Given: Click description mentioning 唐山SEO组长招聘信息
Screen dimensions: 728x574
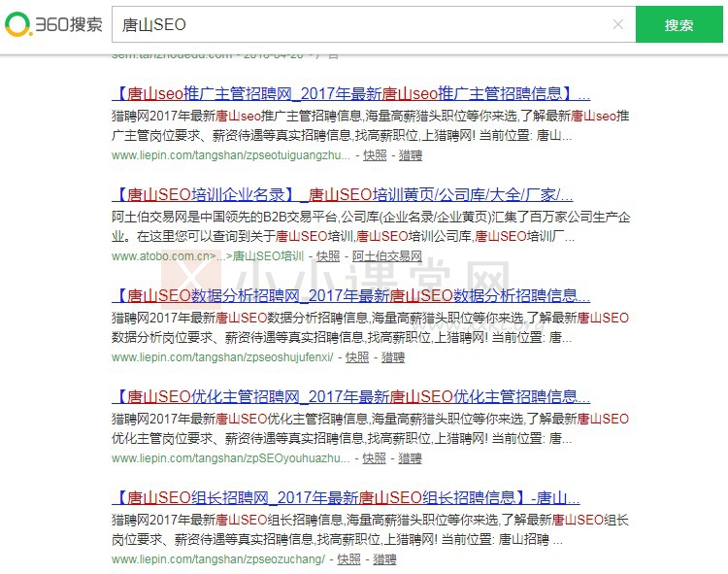Looking at the screenshot, I should coord(371,529).
